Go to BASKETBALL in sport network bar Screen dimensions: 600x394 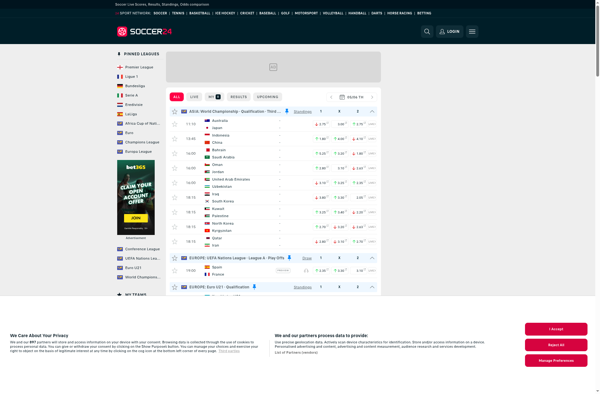click(200, 13)
